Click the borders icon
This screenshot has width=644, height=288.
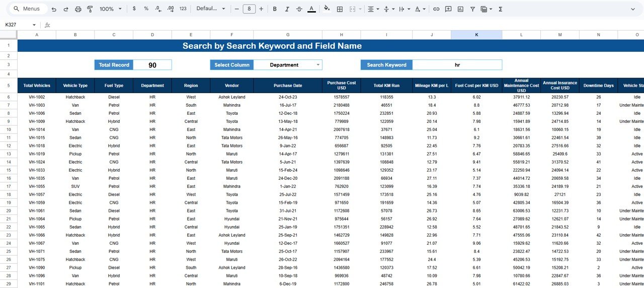pyautogui.click(x=340, y=9)
